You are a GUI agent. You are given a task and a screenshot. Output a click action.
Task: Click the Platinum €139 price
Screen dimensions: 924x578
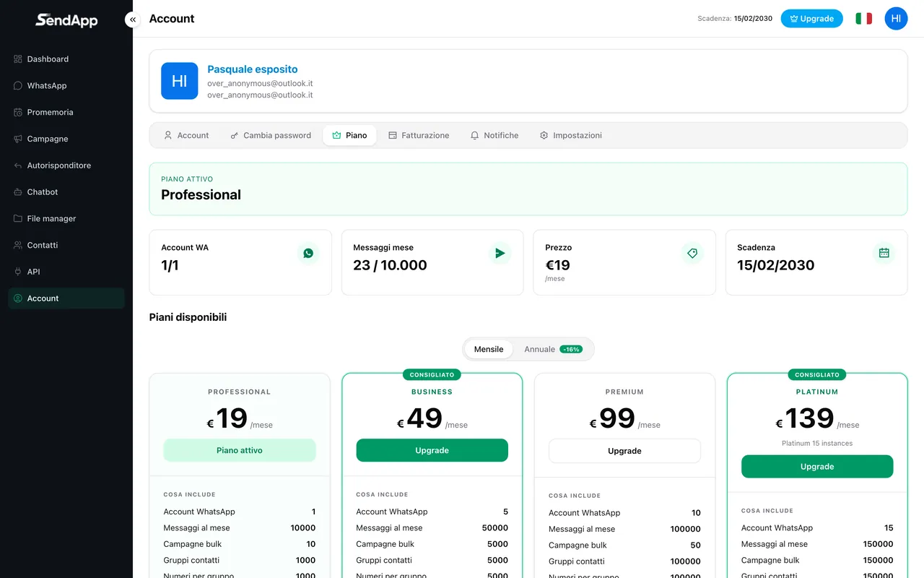pos(817,419)
